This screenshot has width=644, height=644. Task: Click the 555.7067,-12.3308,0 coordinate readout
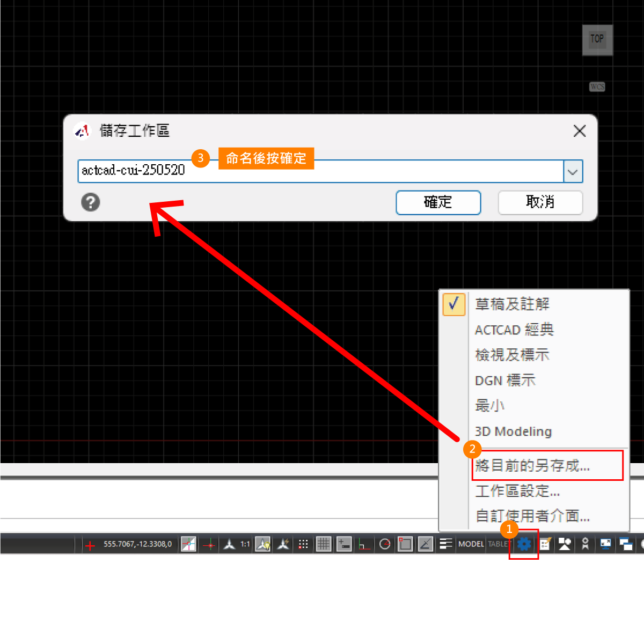[x=137, y=544]
